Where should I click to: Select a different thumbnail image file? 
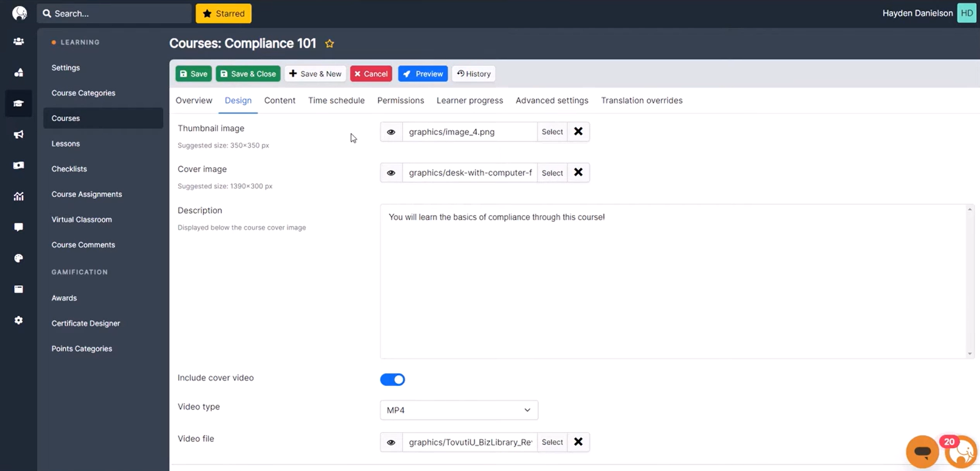coord(552,132)
